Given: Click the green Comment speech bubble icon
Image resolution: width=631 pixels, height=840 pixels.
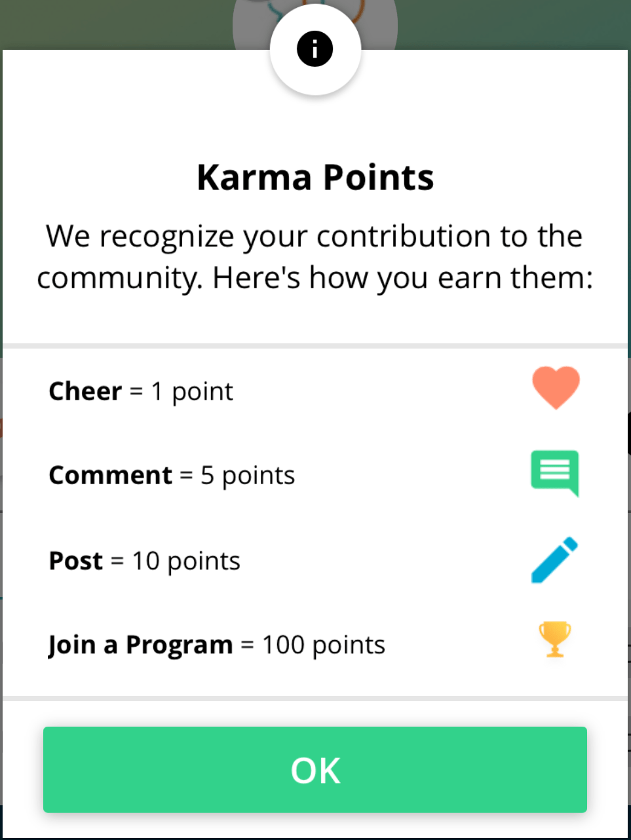Looking at the screenshot, I should coord(554,473).
